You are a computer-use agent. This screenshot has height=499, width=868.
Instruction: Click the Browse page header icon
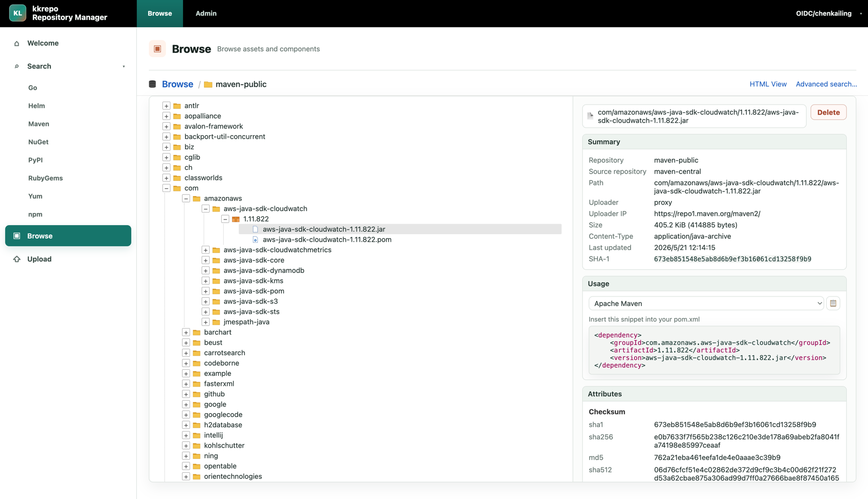click(157, 49)
